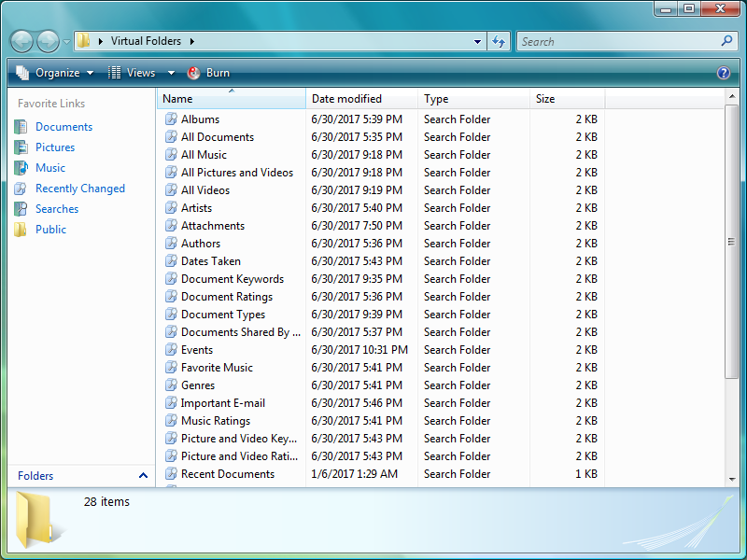The width and height of the screenshot is (747, 560).
Task: Select the Authors folder icon
Action: (171, 244)
